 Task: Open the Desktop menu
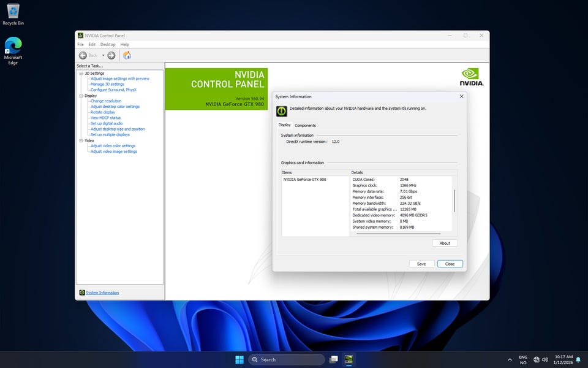coord(108,45)
